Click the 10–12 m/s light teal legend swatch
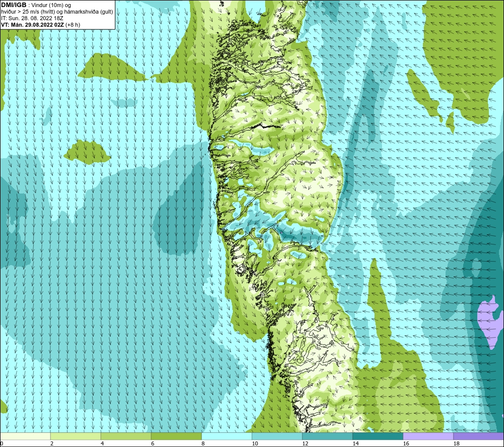Screen dimensions: 504x447 tap(277, 436)
